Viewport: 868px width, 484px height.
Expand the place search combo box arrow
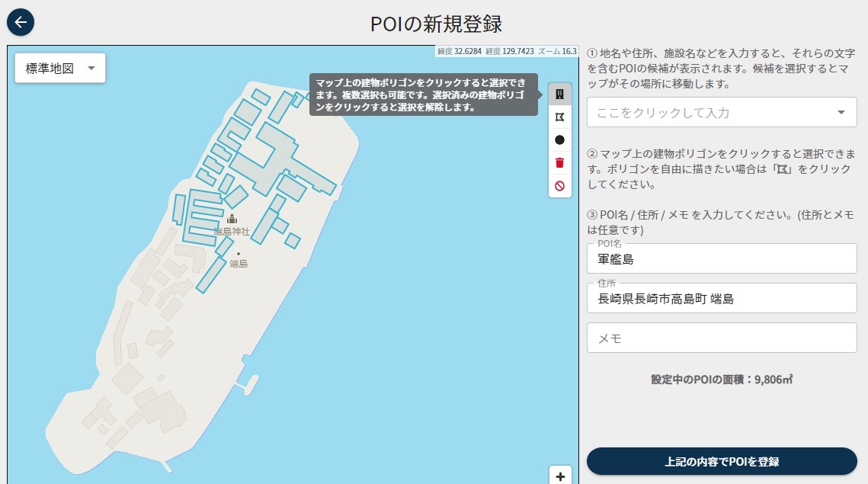tap(841, 113)
